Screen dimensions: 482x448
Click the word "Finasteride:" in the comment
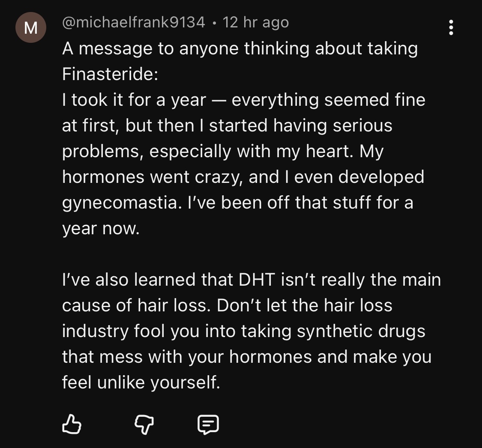(x=110, y=74)
